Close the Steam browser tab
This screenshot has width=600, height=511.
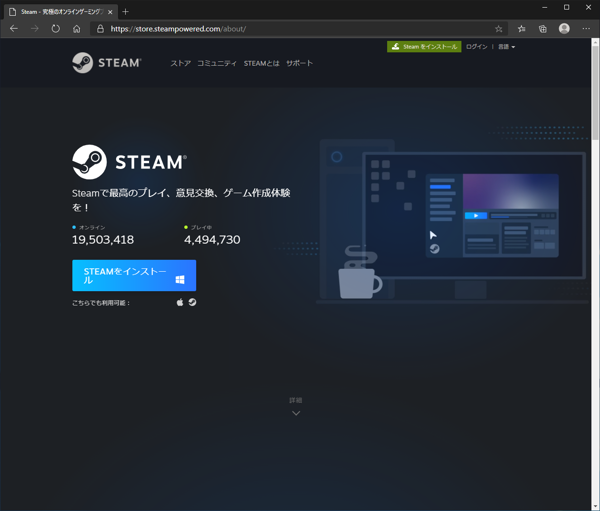[x=110, y=12]
